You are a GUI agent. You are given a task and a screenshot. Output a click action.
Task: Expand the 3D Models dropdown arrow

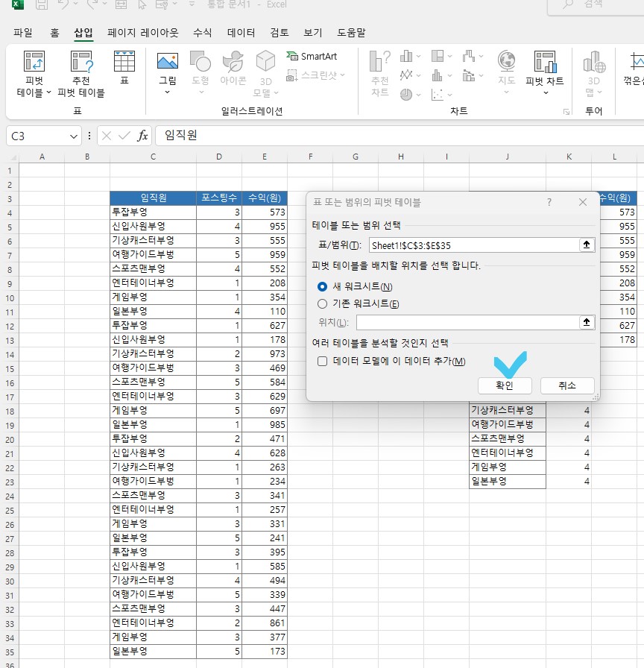(277, 92)
